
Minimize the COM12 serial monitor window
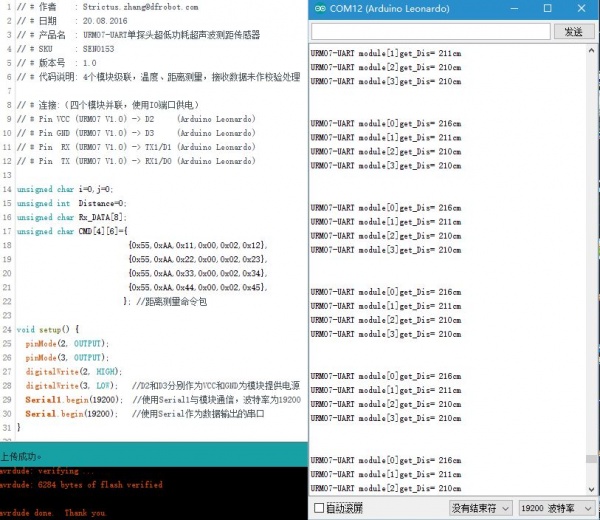pos(514,8)
